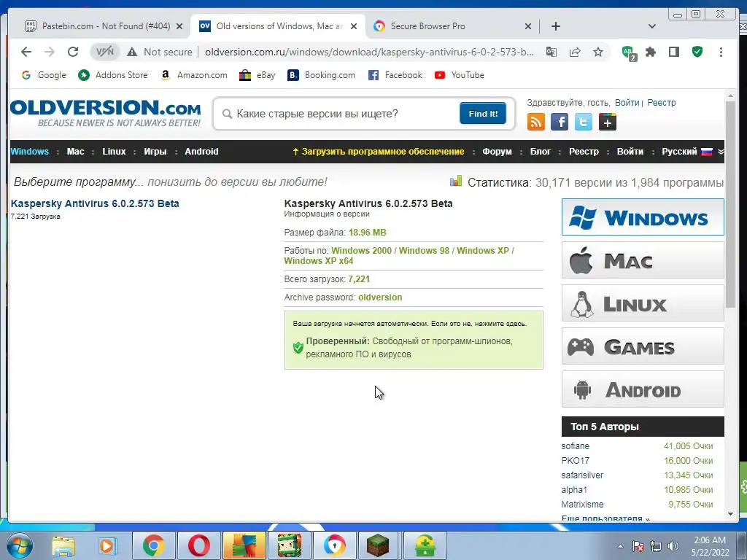
Task: Open Amazon.com bookmark
Action: point(194,75)
